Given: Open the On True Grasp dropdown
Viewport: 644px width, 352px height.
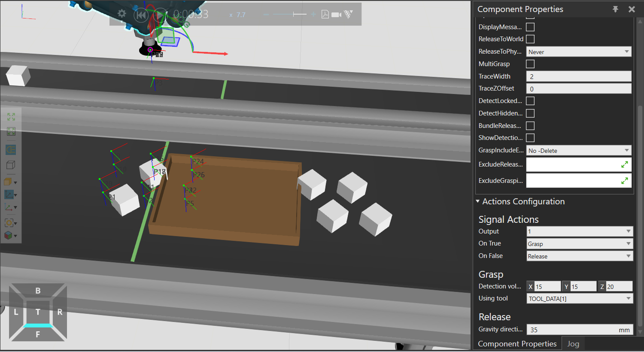Looking at the screenshot, I should pyautogui.click(x=580, y=244).
